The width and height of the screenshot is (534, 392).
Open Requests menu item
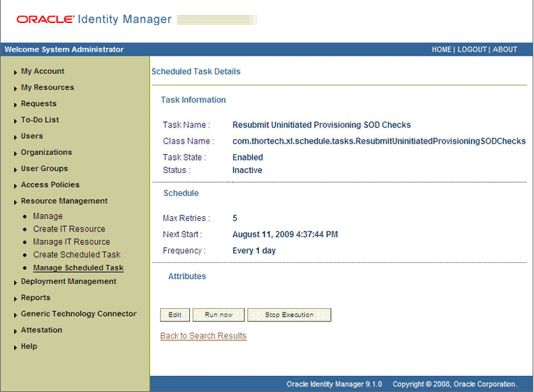(38, 103)
